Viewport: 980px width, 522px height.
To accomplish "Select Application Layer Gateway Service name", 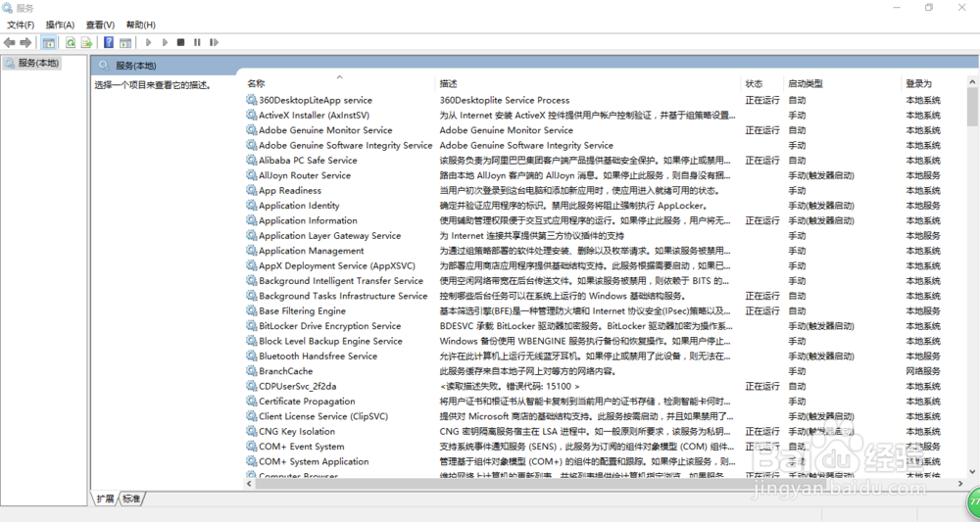I will point(330,235).
